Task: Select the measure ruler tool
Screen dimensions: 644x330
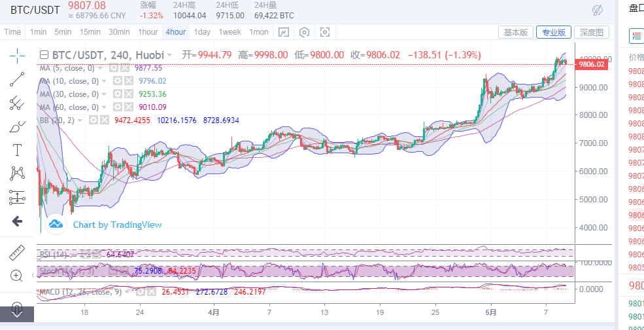Action: click(17, 252)
